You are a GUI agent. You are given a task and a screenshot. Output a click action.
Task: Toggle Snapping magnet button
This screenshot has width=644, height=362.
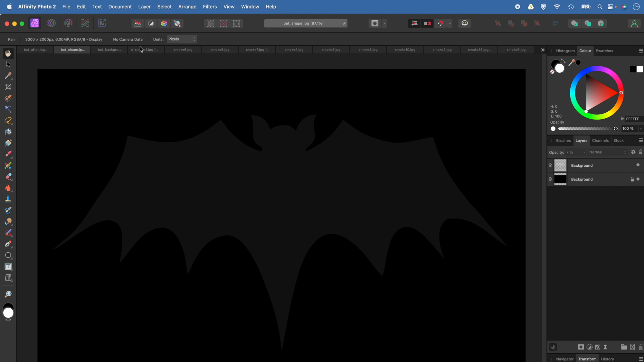point(440,23)
